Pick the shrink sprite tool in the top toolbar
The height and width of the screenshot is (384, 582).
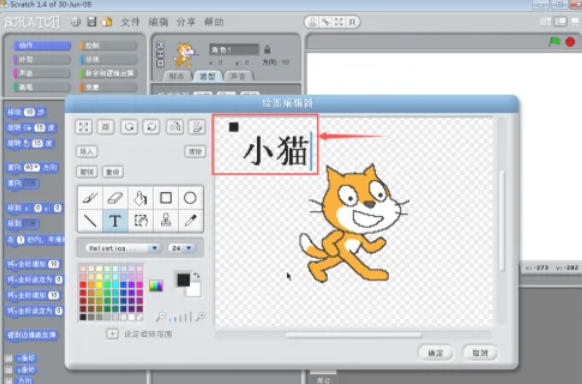click(x=352, y=22)
